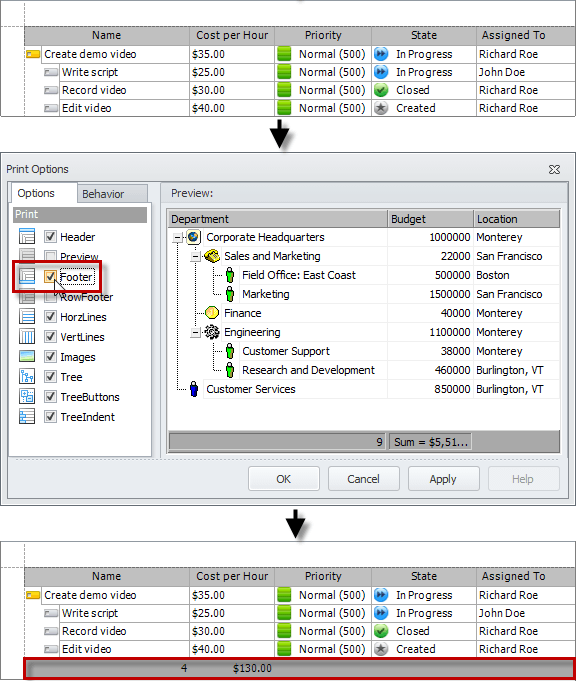Screen dimensions: 576x681
Task: Toggle the Footer checkbox
Action: click(x=50, y=277)
